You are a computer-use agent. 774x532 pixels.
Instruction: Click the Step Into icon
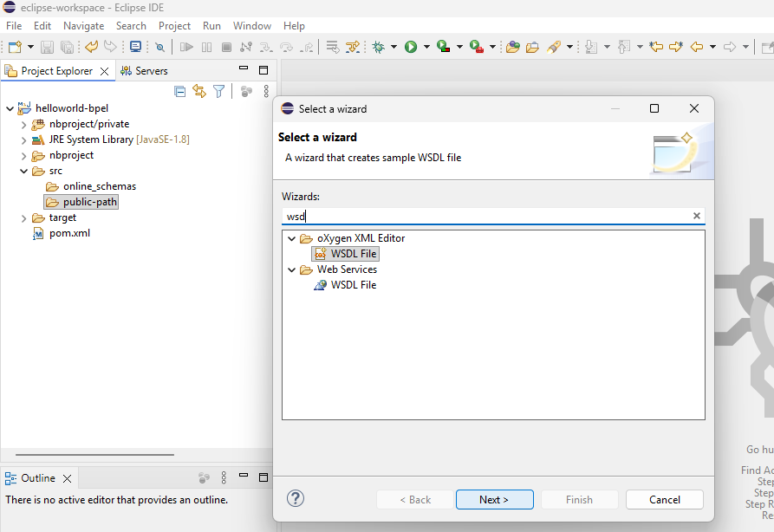click(x=266, y=47)
